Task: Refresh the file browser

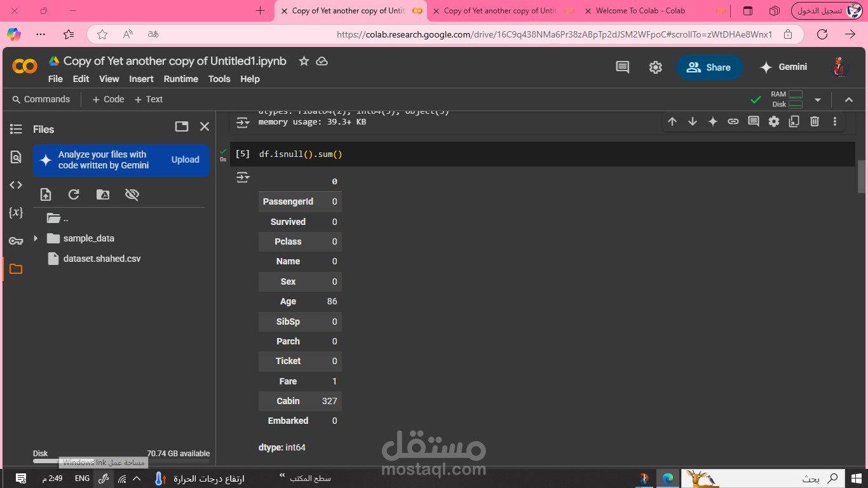Action: click(x=74, y=194)
